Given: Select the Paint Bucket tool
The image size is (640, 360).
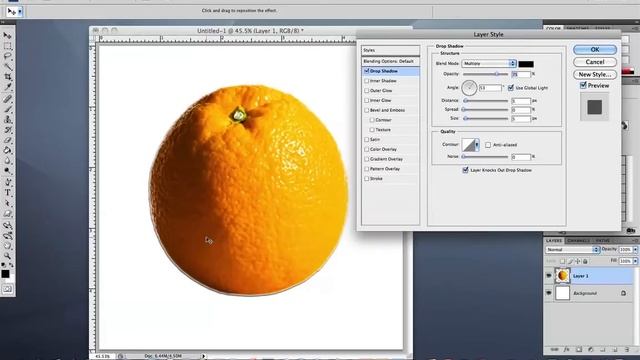Looking at the screenshot, I should (7, 150).
